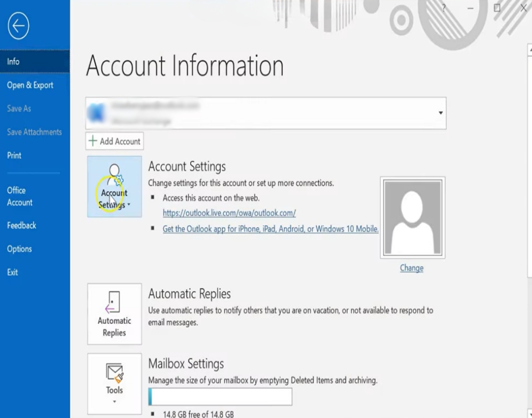532x418 pixels.
Task: Select the Save As menu item
Action: tap(35, 109)
